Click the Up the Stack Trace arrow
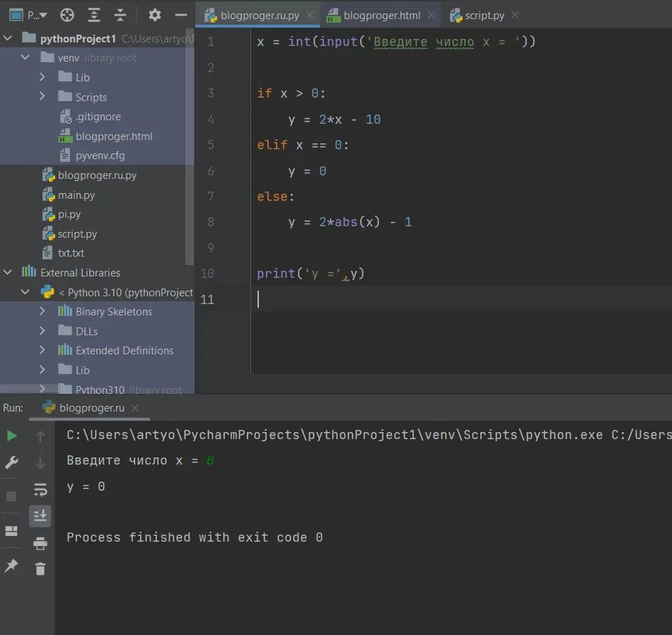 (x=40, y=436)
